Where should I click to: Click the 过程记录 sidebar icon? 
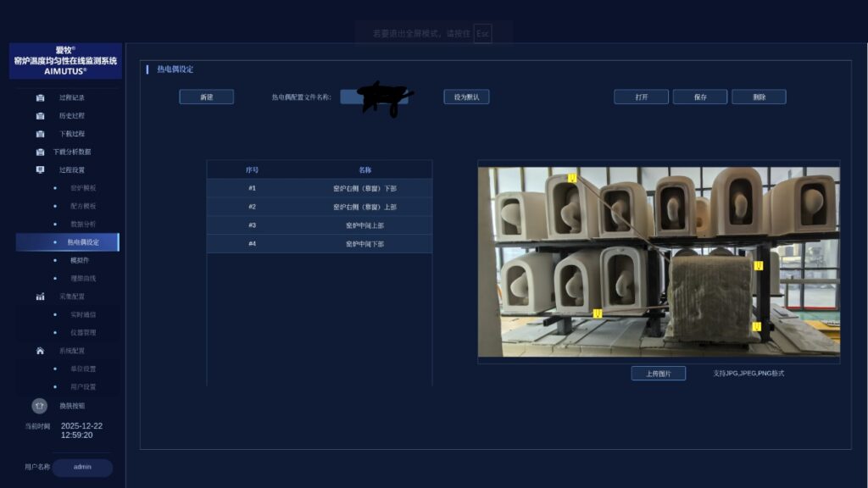[x=40, y=97]
